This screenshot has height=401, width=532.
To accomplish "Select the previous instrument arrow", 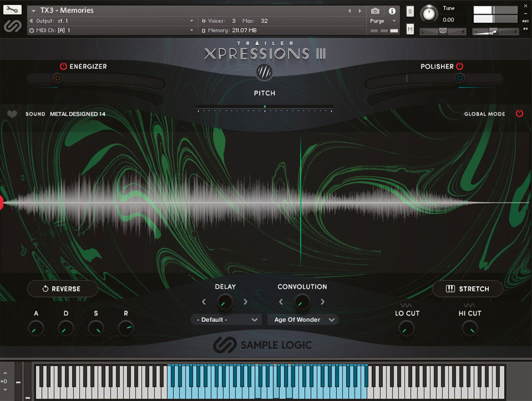I will (x=349, y=11).
